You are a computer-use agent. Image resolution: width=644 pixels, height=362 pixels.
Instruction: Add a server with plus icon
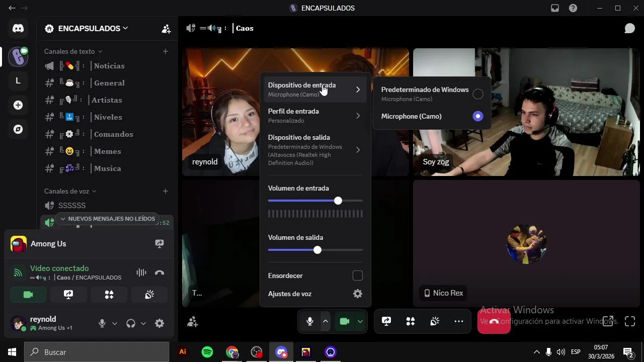pos(18,105)
